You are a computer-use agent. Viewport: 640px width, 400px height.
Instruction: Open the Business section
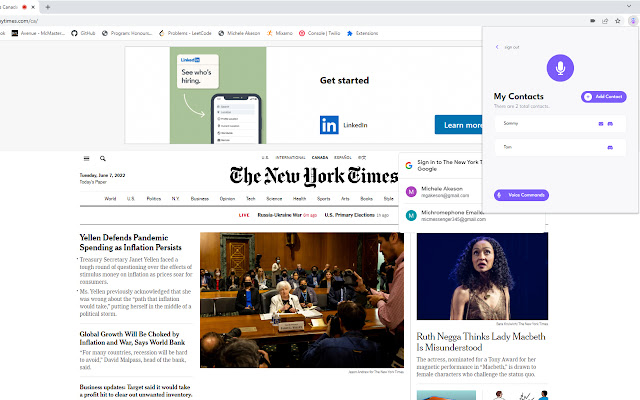tap(200, 199)
